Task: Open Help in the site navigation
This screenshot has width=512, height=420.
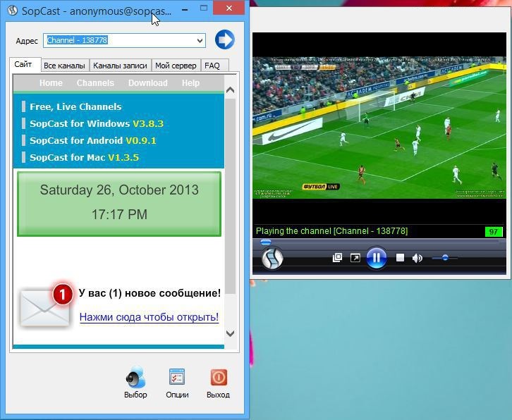Action: (190, 83)
